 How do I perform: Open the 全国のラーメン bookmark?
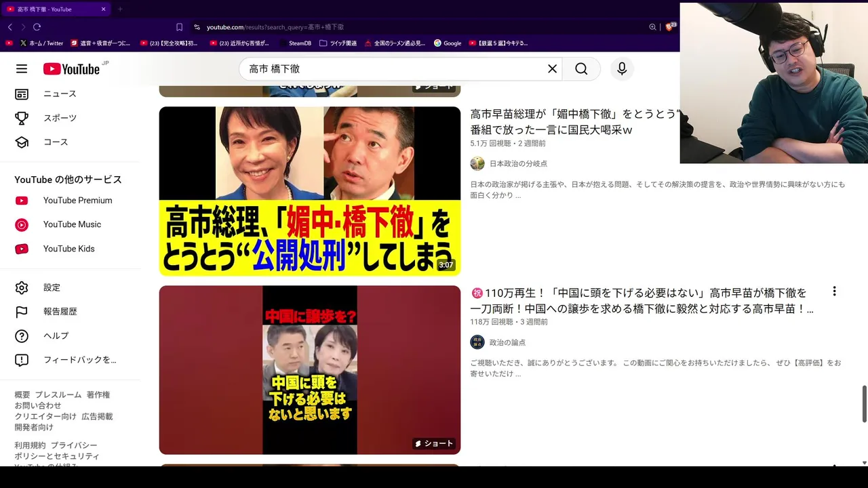click(x=395, y=43)
